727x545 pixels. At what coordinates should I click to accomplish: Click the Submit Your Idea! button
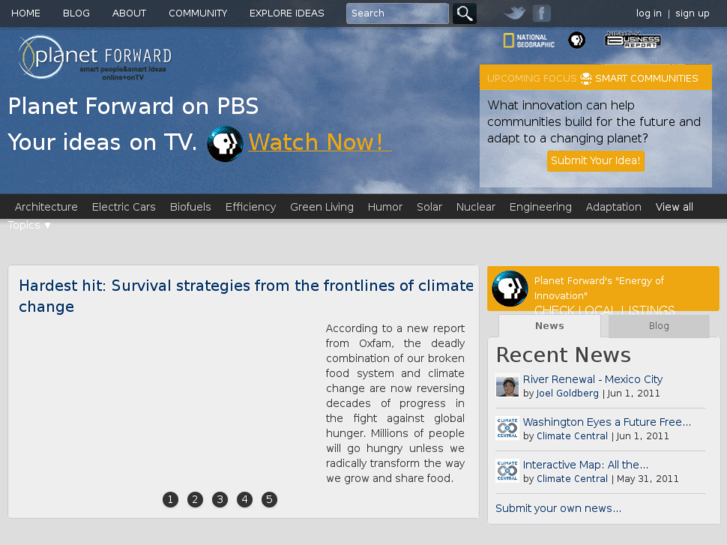tap(595, 161)
